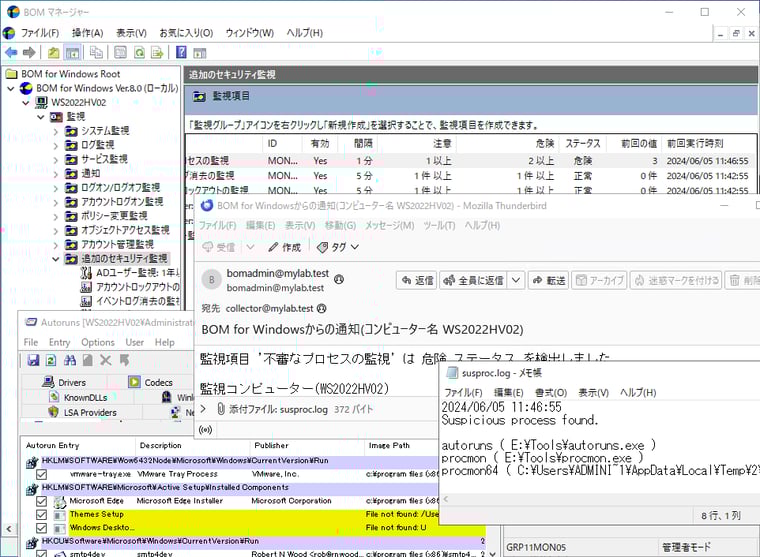Click the Thunderbird status radio wave icon
Screen dimensions: 760x557
point(206,430)
